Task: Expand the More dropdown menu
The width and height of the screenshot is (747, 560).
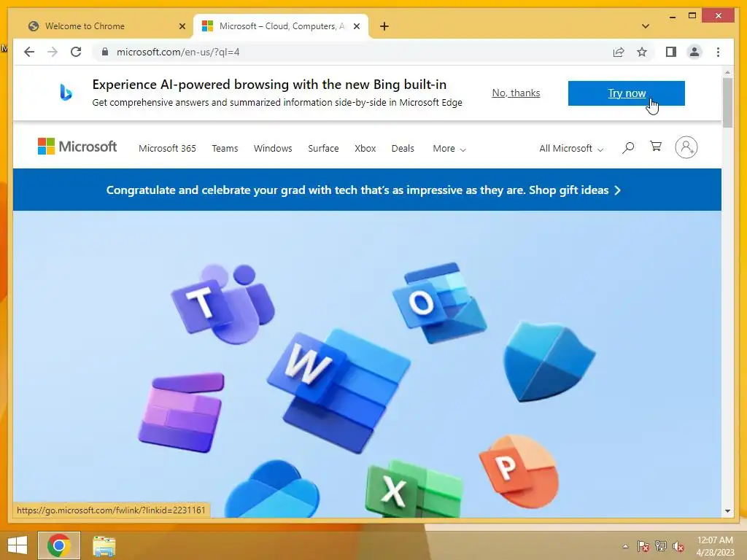Action: [x=449, y=149]
